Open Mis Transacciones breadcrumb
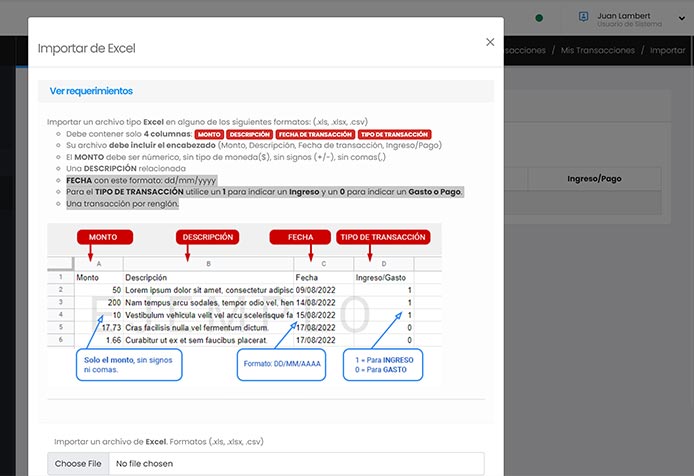This screenshot has height=476, width=694. click(598, 50)
